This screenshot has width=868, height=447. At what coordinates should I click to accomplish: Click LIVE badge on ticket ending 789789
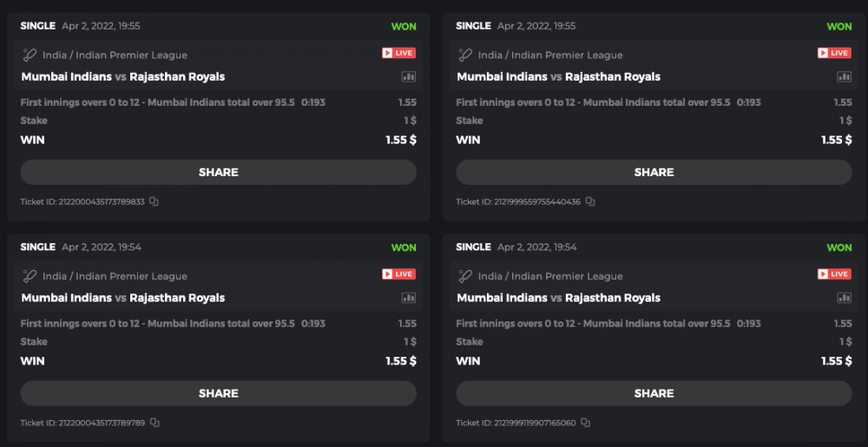(x=398, y=275)
